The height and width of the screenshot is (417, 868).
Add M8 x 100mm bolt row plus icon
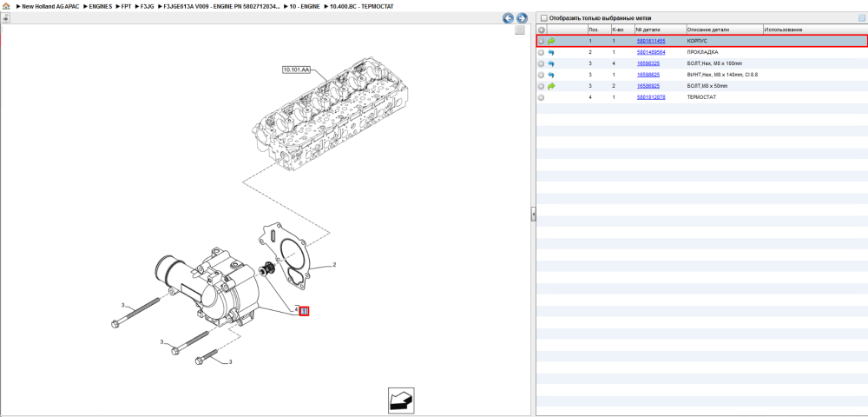pyautogui.click(x=542, y=63)
